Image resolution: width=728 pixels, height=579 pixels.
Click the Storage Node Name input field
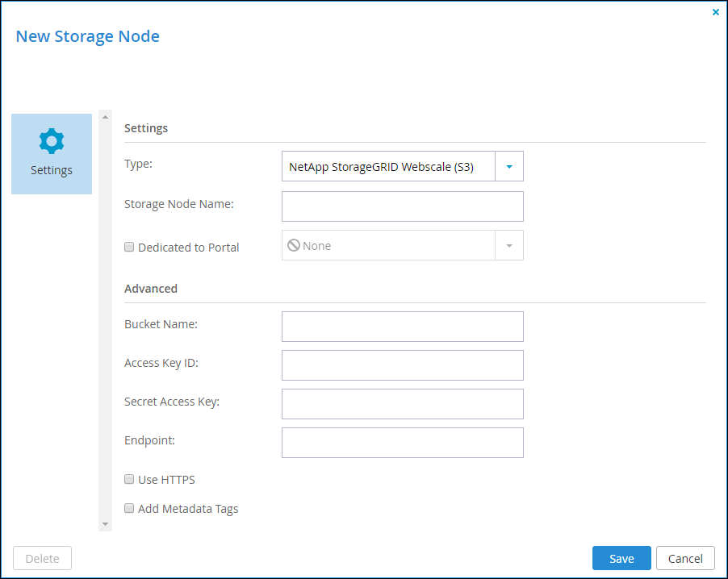[x=403, y=206]
